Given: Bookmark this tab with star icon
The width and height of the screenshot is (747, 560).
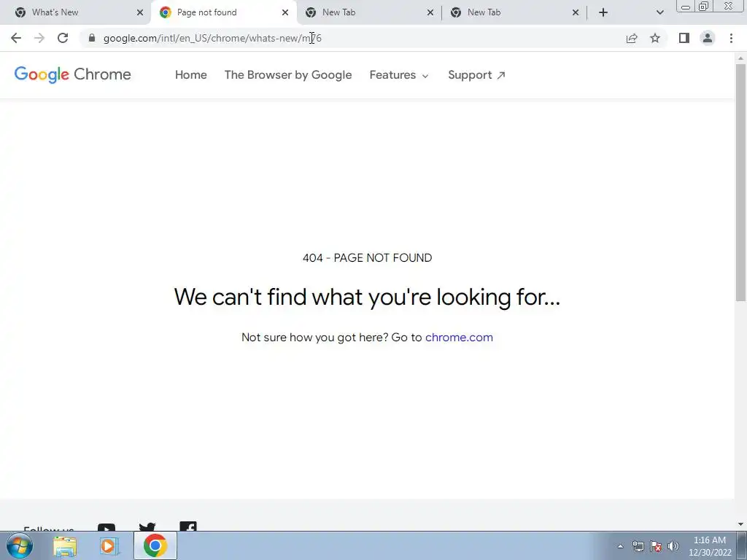Looking at the screenshot, I should (655, 38).
